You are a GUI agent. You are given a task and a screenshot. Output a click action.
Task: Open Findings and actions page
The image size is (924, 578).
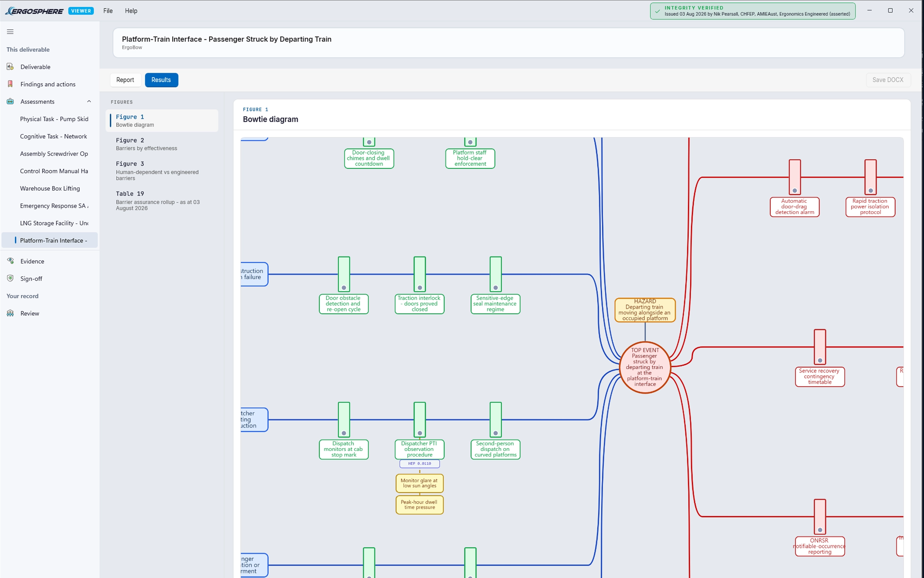[x=48, y=84]
